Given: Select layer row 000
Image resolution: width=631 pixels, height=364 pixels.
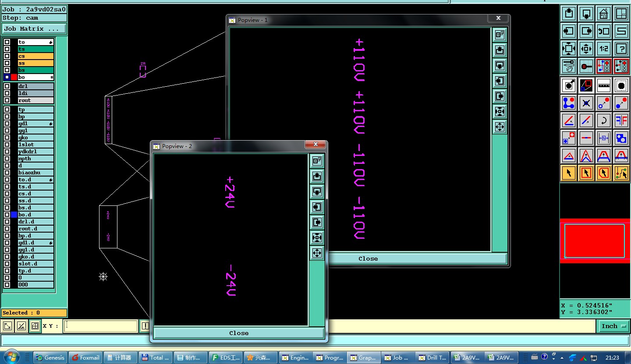Looking at the screenshot, I should point(35,285).
